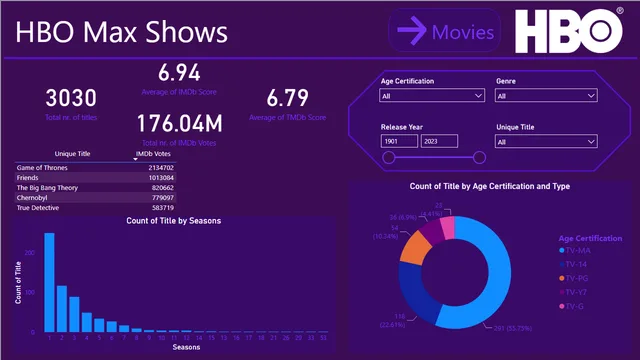Screen dimensions: 640x360
Task: Click the 118 (22.61%) data label
Action: coord(393,321)
